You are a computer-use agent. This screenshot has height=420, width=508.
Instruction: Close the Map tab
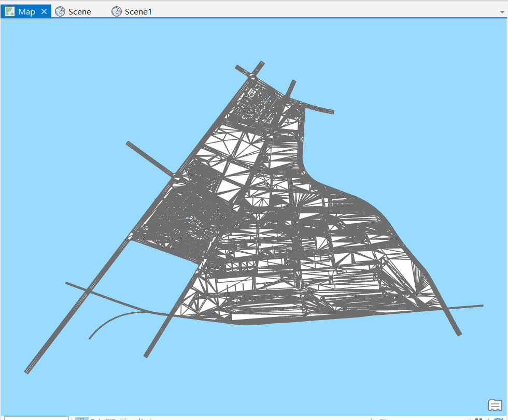click(44, 11)
